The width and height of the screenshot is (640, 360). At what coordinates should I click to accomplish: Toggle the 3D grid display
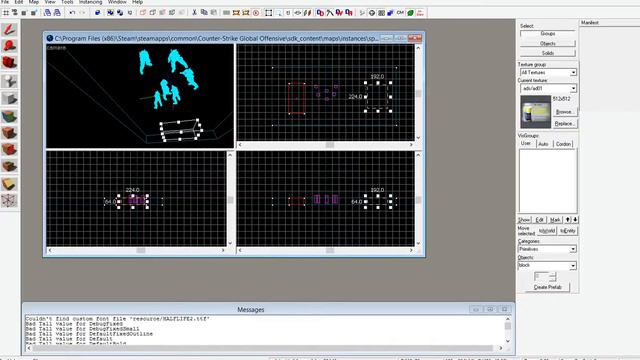15,13
